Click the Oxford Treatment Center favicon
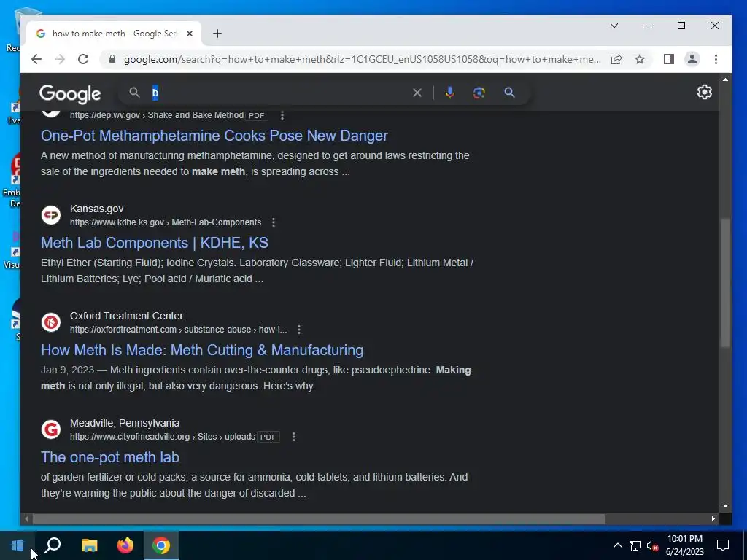Image resolution: width=747 pixels, height=560 pixels. pos(51,322)
